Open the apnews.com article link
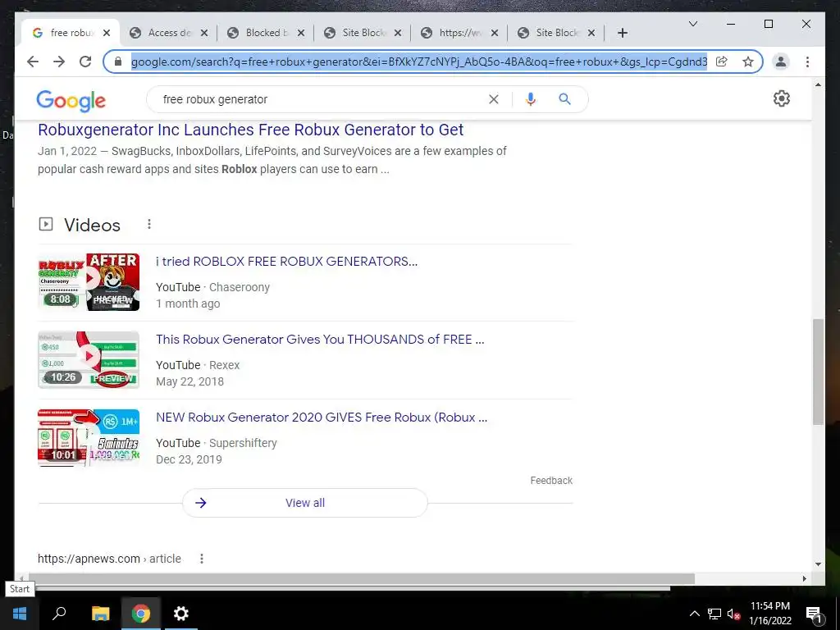This screenshot has width=840, height=630. pos(109,559)
